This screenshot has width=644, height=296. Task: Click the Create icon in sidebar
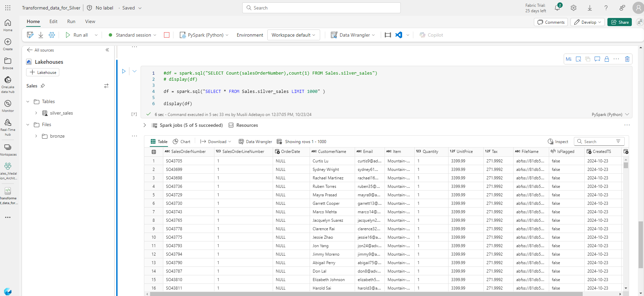tap(8, 44)
